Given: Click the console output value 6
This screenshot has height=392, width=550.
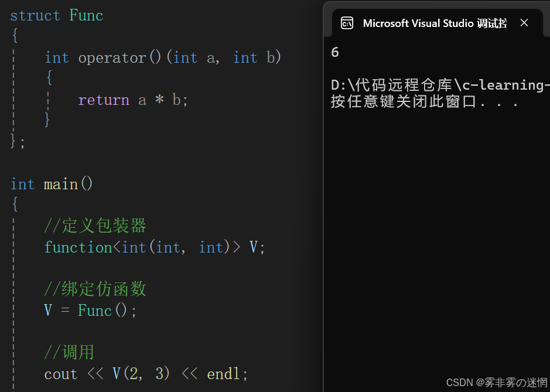Looking at the screenshot, I should coord(335,52).
